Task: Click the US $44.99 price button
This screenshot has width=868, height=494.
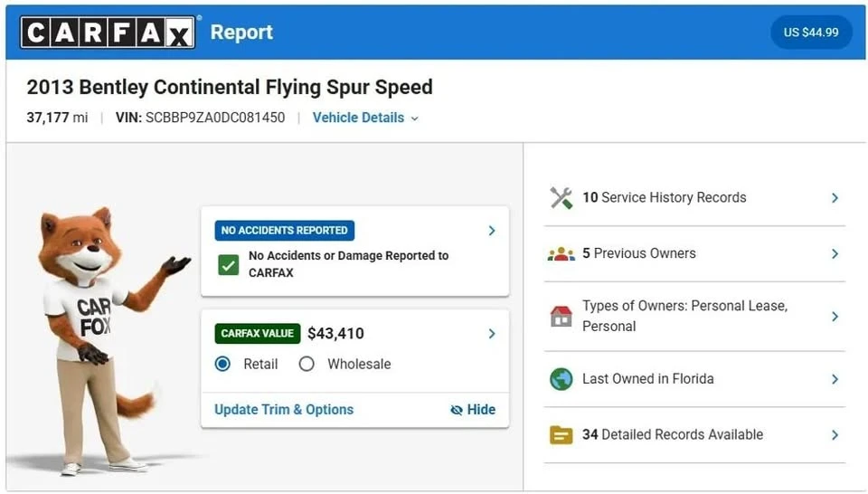Action: [811, 33]
